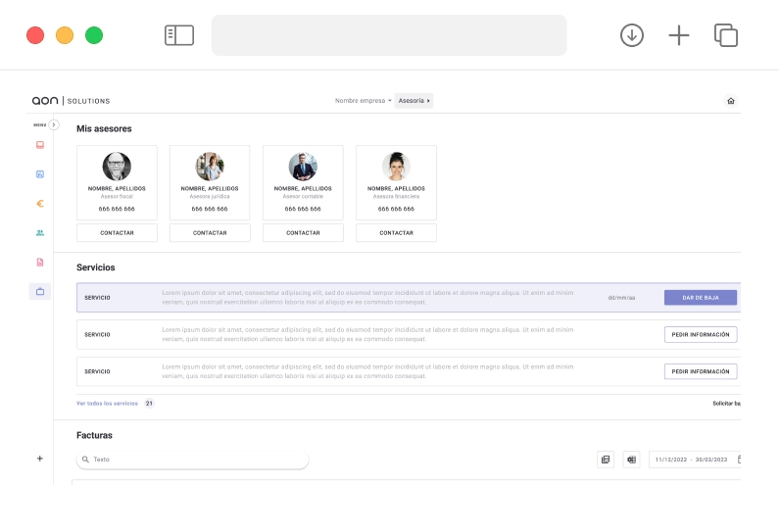Viewport: 780px width, 532px height.
Task: Select the blue chart icon in sidebar
Action: [40, 174]
